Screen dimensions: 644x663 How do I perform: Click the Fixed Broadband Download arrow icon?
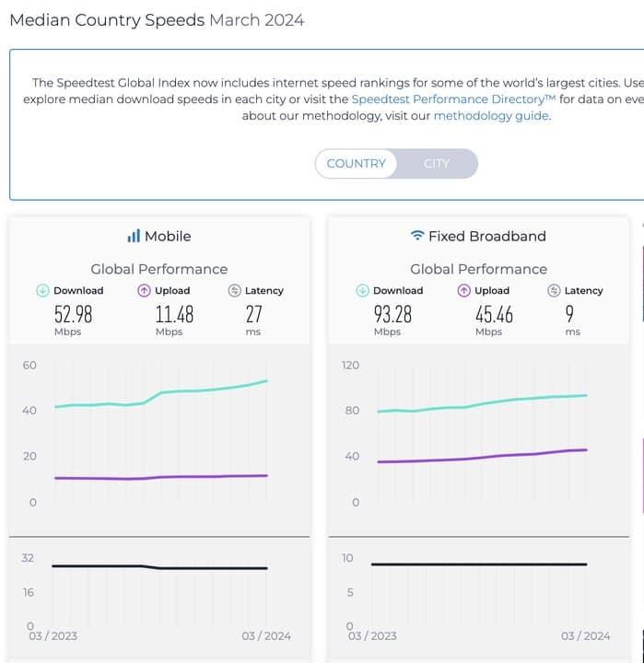pyautogui.click(x=362, y=291)
